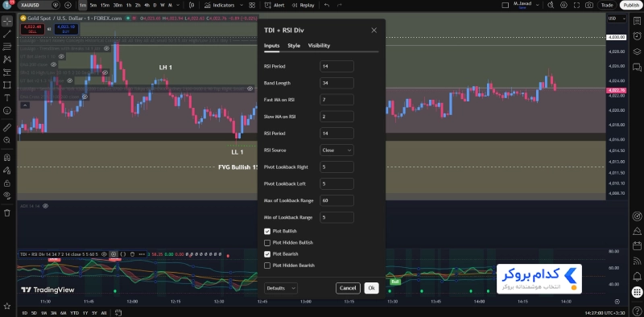The height and width of the screenshot is (317, 644).
Task: Expand the timeframe intervals dropdown arrow
Action: [179, 6]
